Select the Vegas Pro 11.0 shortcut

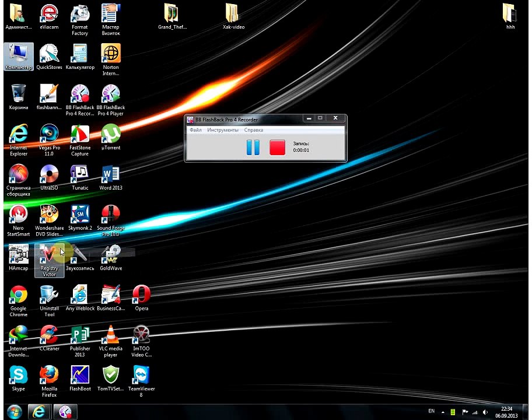(x=49, y=141)
